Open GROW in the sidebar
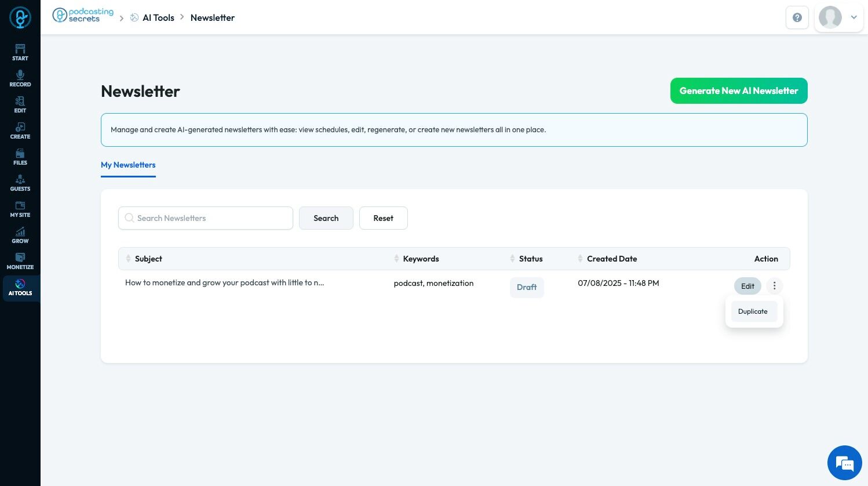The image size is (868, 486). pos(20,235)
